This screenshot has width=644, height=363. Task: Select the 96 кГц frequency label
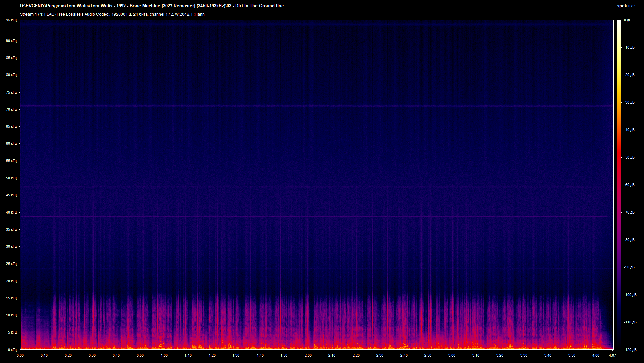click(x=11, y=20)
